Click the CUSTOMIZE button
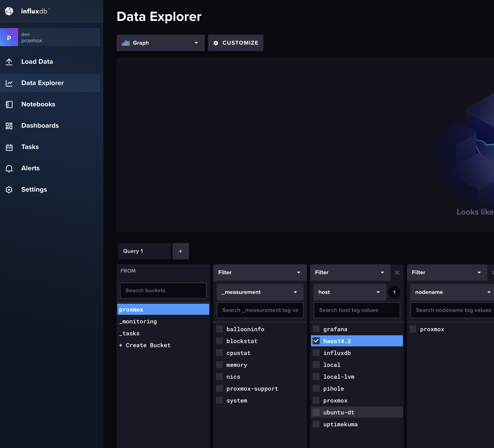The width and height of the screenshot is (494, 448). point(236,43)
